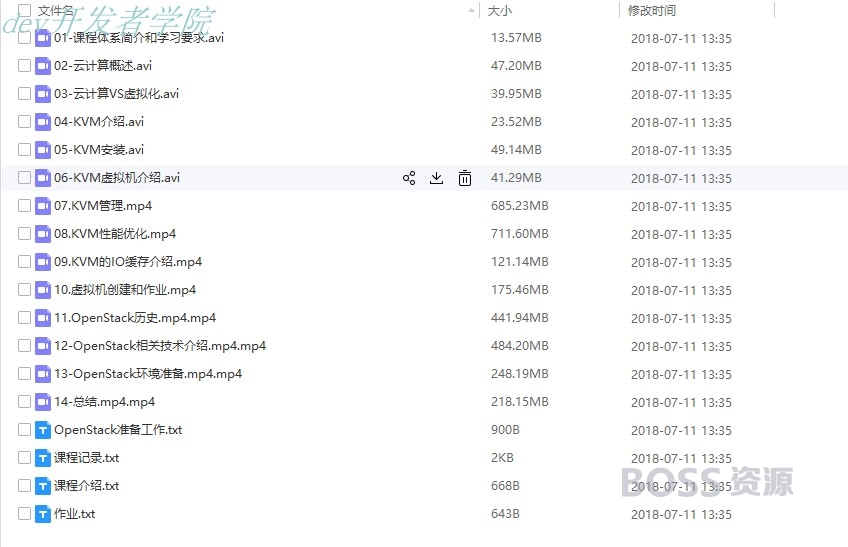848x547 pixels.
Task: Sort files by the 修改时间 column header
Action: point(652,10)
